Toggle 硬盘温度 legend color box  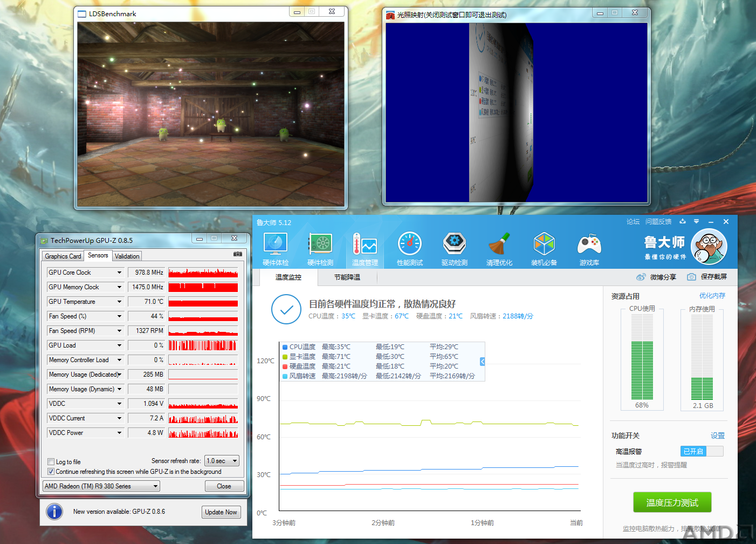coord(285,366)
